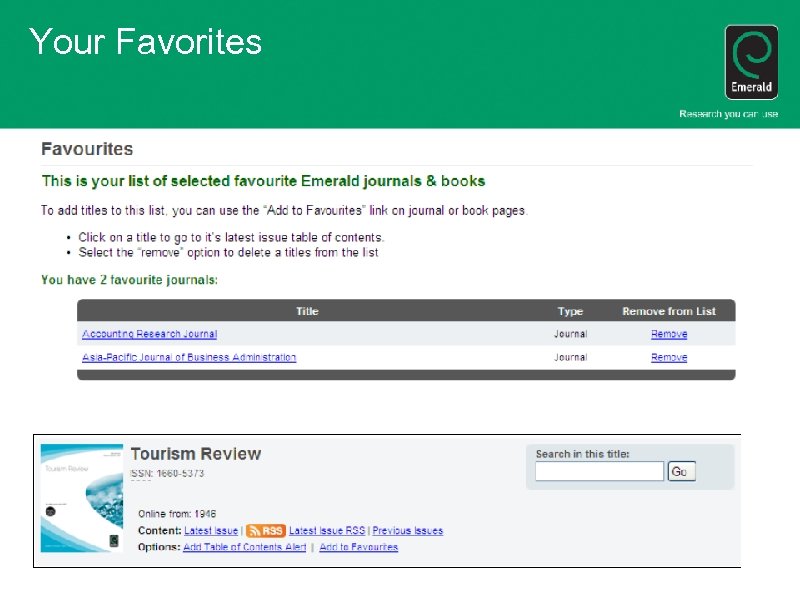Open Accounting Research Journal link
Viewport: 800px width, 600px height.
pyautogui.click(x=149, y=334)
